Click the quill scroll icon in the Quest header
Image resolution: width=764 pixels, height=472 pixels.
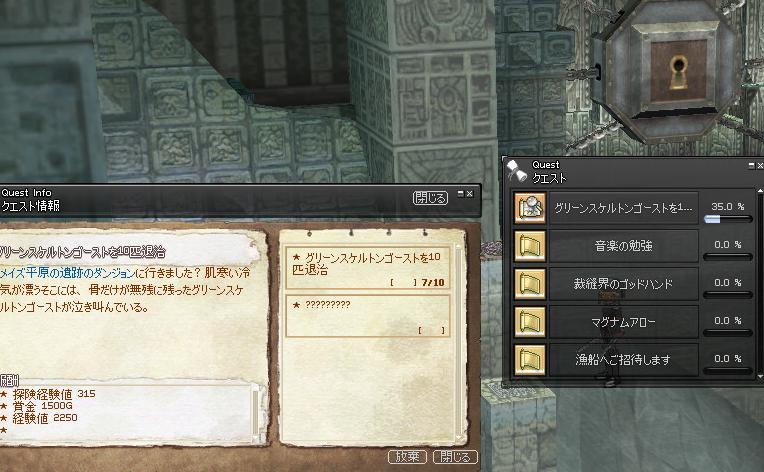pyautogui.click(x=516, y=170)
